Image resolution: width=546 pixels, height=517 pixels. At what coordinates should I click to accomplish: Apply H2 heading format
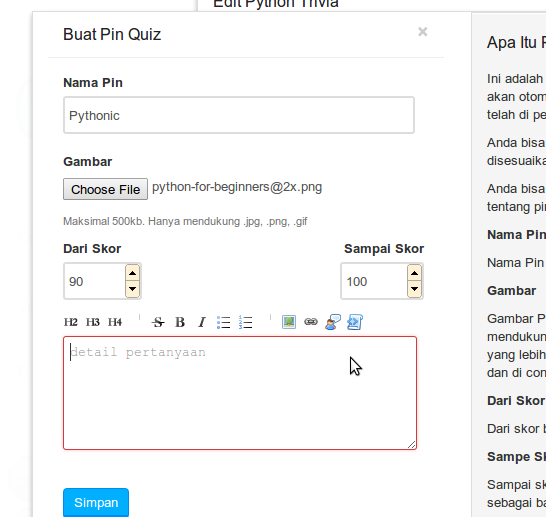click(71, 322)
